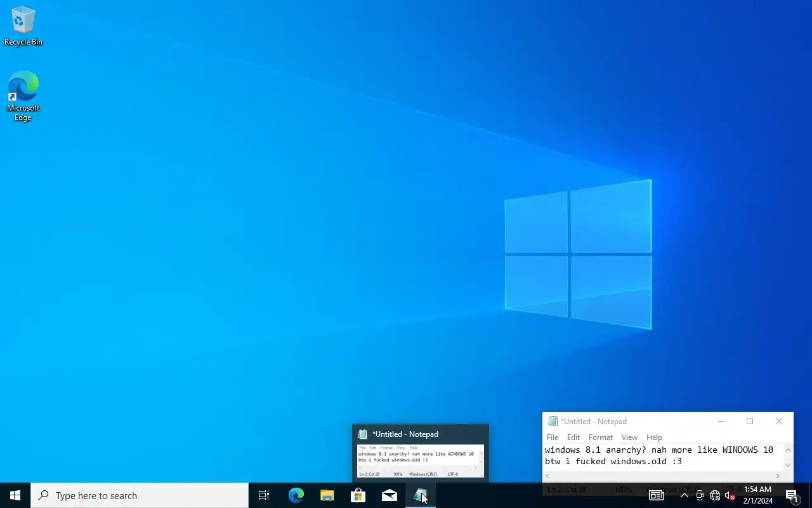Viewport: 812px width, 508px height.
Task: Click the Notepad horizontal scrollbar left arrow
Action: click(548, 476)
